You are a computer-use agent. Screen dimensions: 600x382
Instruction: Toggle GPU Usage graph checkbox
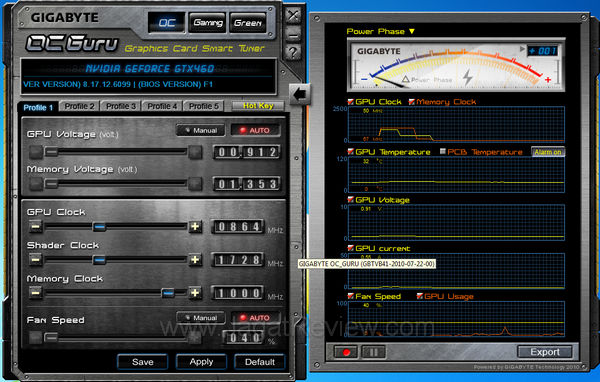pos(419,296)
